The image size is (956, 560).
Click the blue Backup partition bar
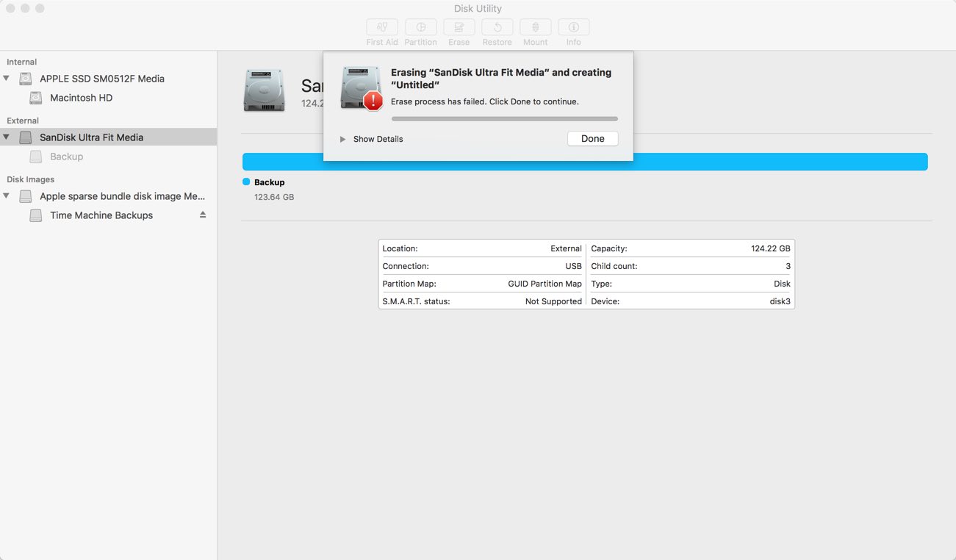(x=585, y=162)
